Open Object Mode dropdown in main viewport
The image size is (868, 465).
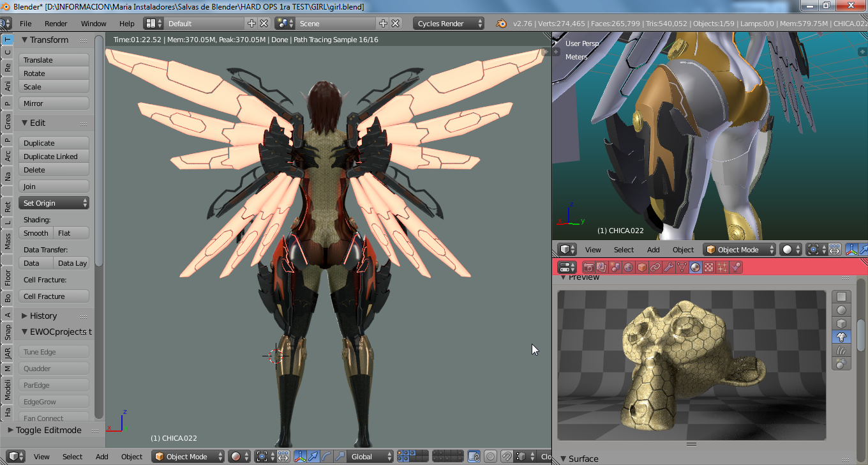pyautogui.click(x=188, y=457)
